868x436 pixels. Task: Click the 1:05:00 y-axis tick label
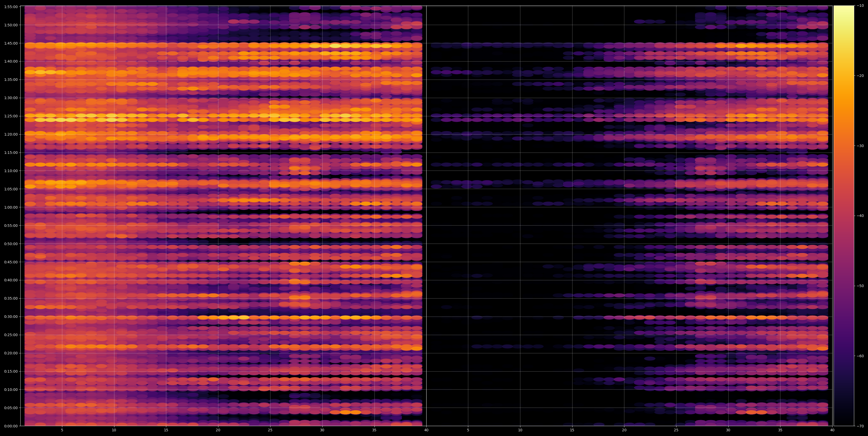[11, 189]
